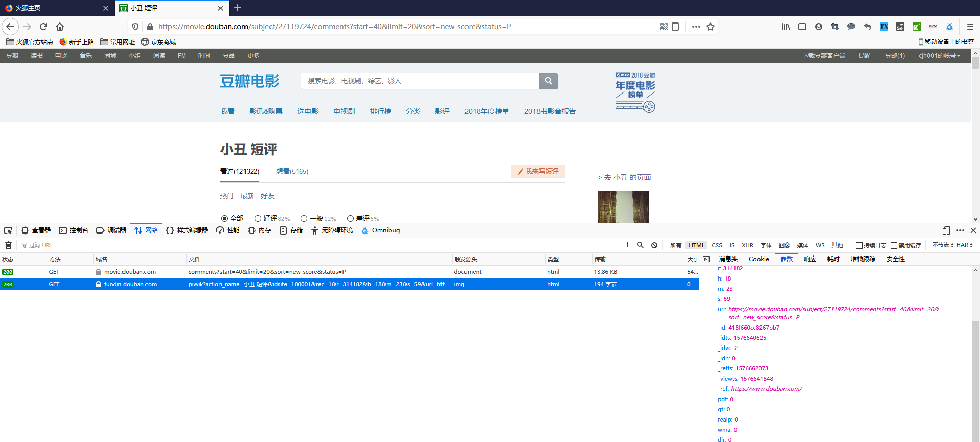Close the DevTools panel
This screenshot has width=980, height=442.
(x=973, y=230)
